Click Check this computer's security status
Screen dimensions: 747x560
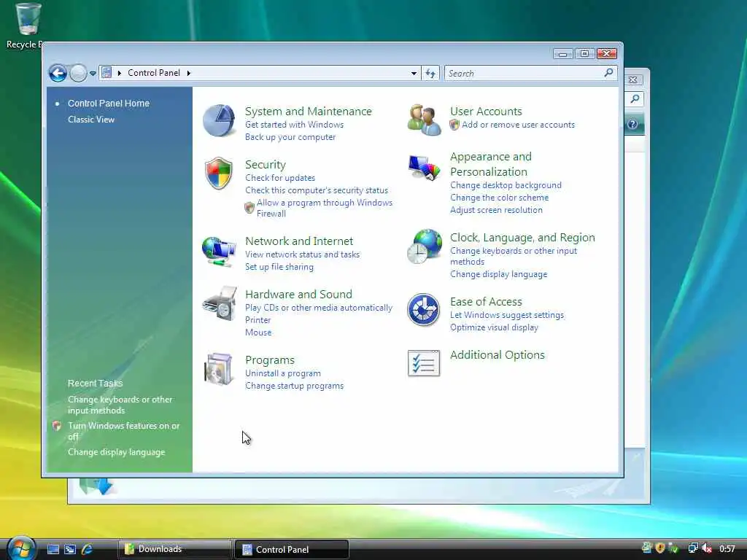[317, 190]
